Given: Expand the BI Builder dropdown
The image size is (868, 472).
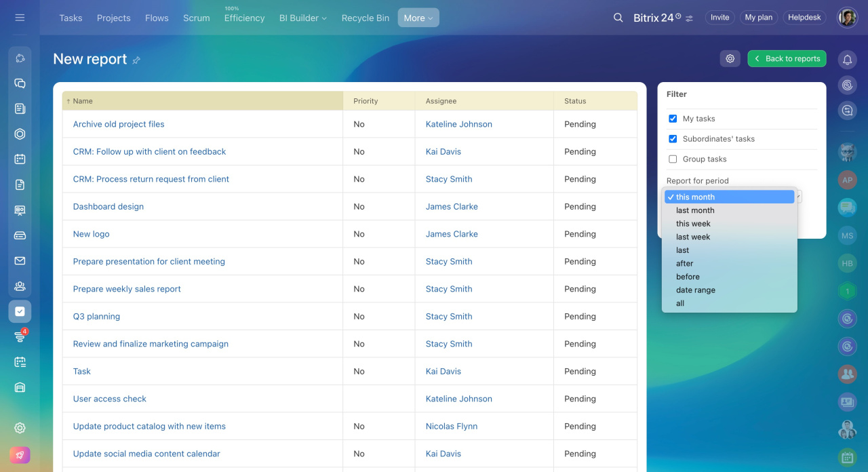Looking at the screenshot, I should coord(302,18).
